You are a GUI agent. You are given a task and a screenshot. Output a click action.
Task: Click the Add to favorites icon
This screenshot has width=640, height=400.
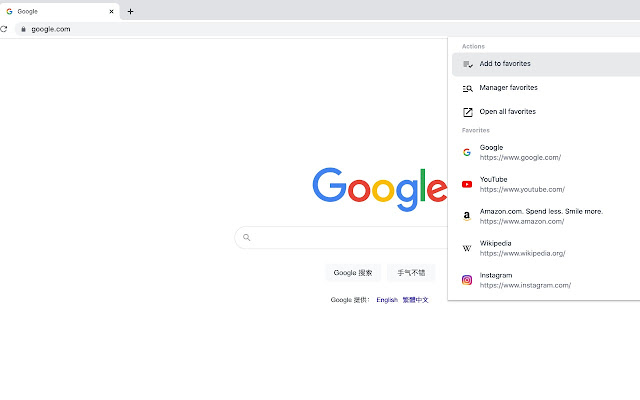point(468,64)
